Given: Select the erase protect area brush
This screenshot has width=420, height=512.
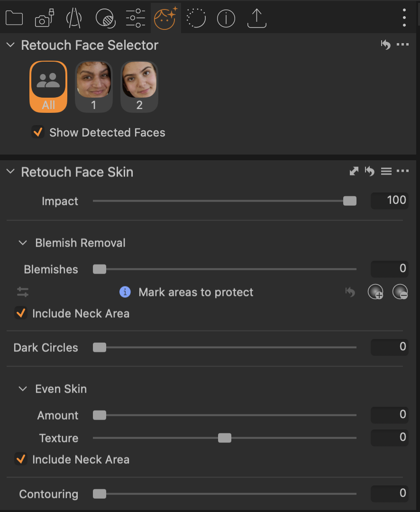Looking at the screenshot, I should (x=400, y=292).
